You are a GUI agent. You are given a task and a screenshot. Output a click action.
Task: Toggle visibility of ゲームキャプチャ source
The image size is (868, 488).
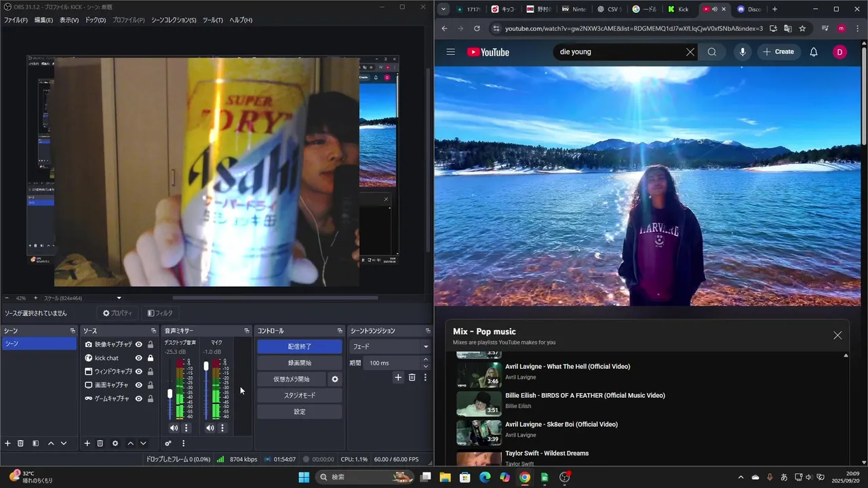[x=139, y=399]
